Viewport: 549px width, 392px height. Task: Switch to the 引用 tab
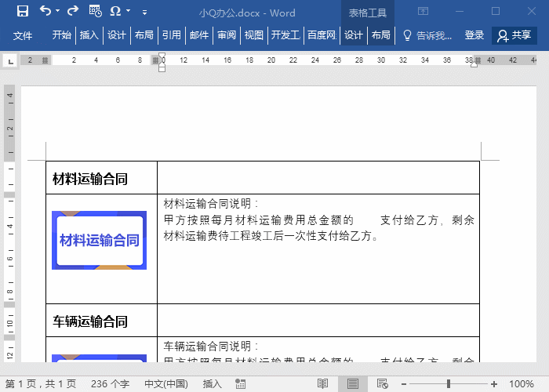point(172,35)
